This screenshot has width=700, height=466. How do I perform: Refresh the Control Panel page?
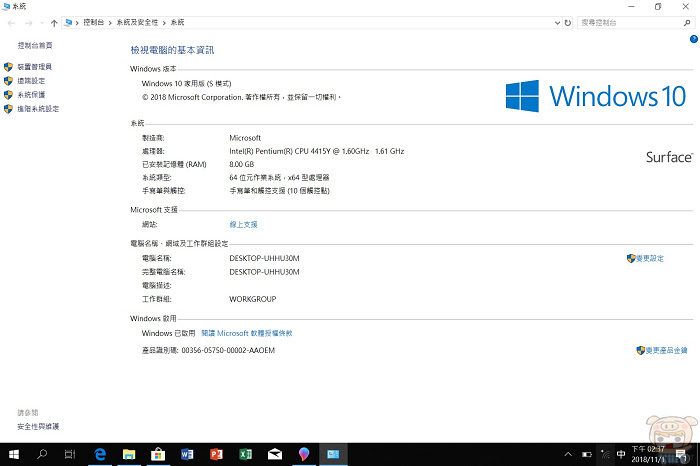pyautogui.click(x=567, y=23)
